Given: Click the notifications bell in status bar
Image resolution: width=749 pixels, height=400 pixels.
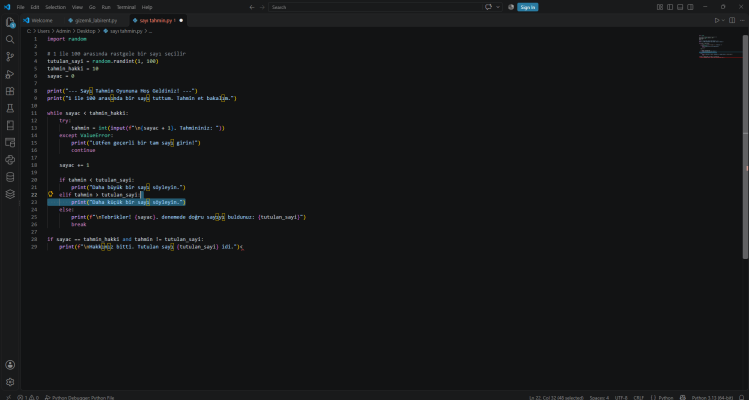Looking at the screenshot, I should (741, 397).
